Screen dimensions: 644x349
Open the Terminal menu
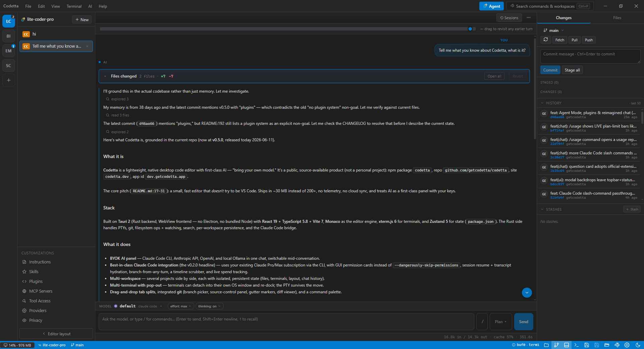pos(74,6)
